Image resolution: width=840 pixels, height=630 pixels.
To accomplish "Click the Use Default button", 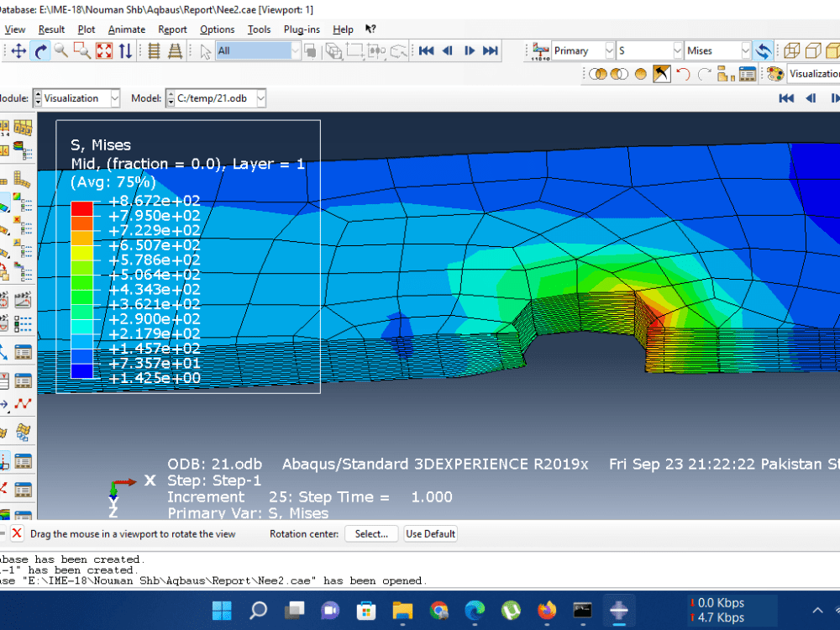I will (x=430, y=534).
